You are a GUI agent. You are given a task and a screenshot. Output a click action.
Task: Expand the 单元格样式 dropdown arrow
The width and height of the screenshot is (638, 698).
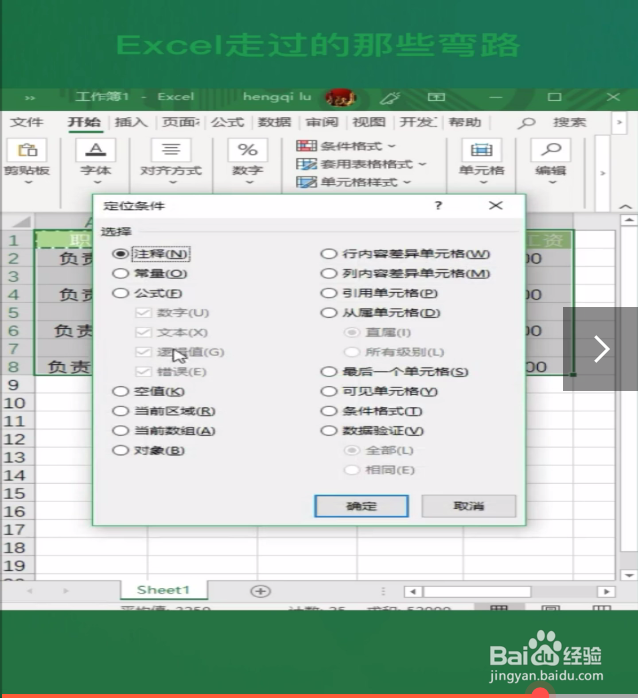407,182
